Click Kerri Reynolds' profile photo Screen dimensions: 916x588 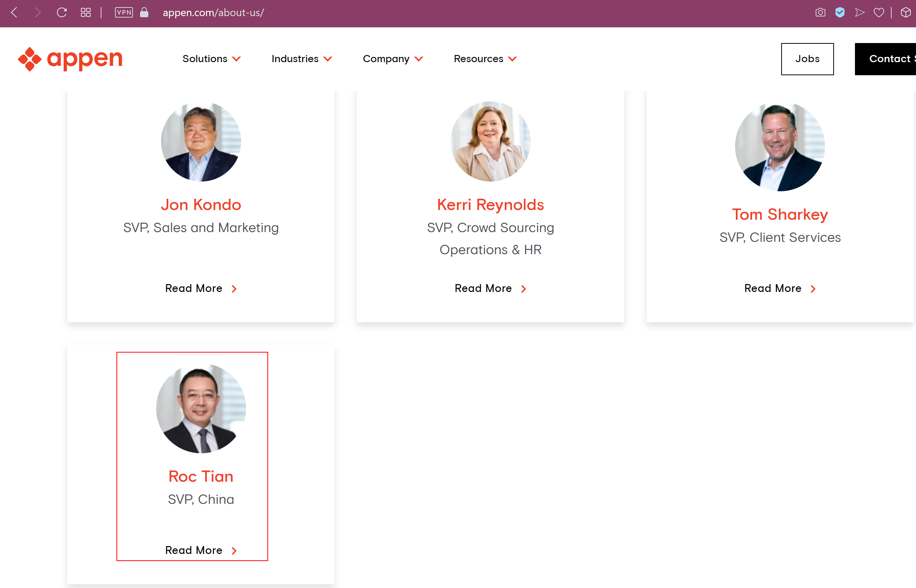tap(491, 141)
